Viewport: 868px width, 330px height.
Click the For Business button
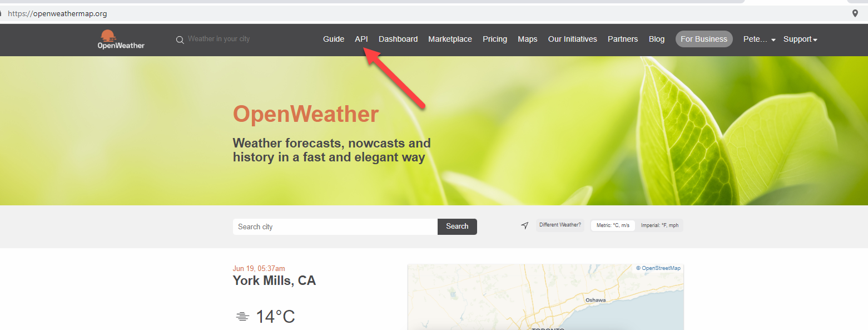[704, 39]
